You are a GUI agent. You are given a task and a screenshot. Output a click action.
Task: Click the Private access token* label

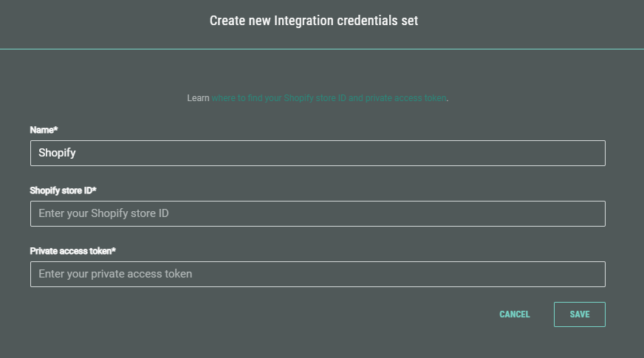(72, 251)
